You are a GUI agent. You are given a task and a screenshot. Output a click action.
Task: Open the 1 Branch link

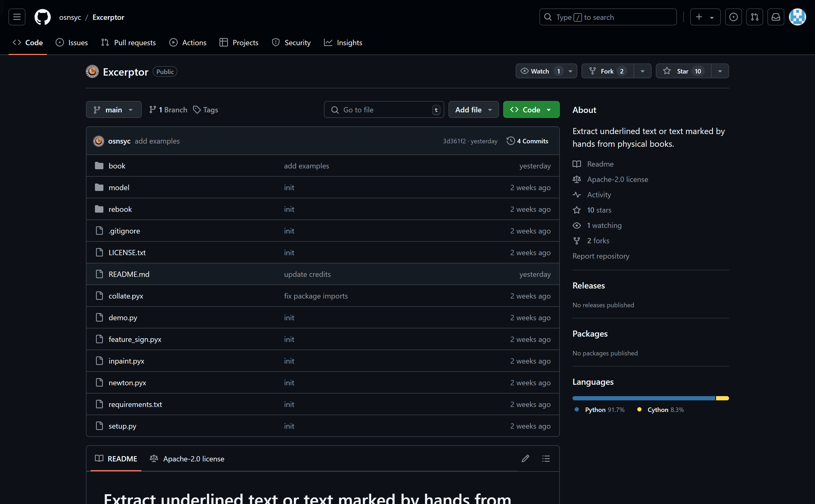coord(168,110)
